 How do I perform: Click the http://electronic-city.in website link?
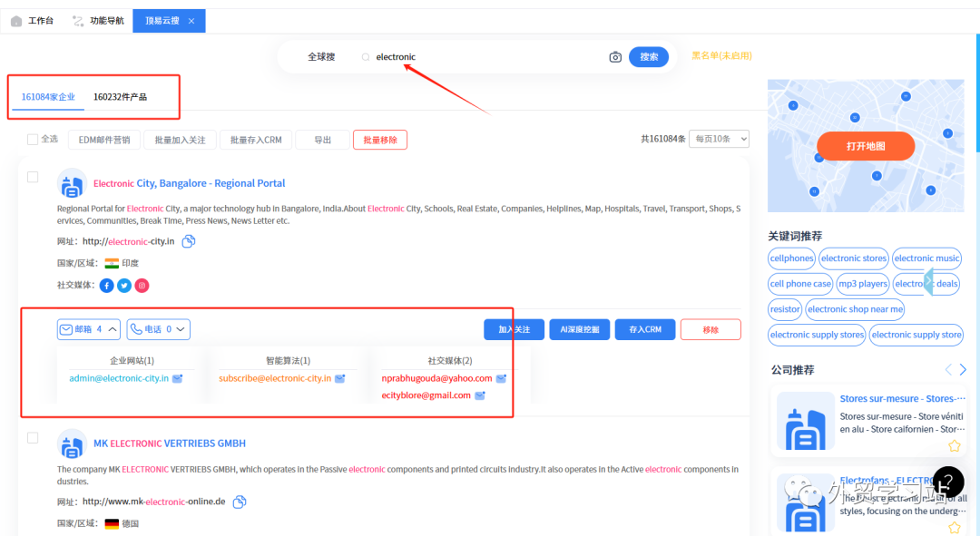[x=128, y=241]
